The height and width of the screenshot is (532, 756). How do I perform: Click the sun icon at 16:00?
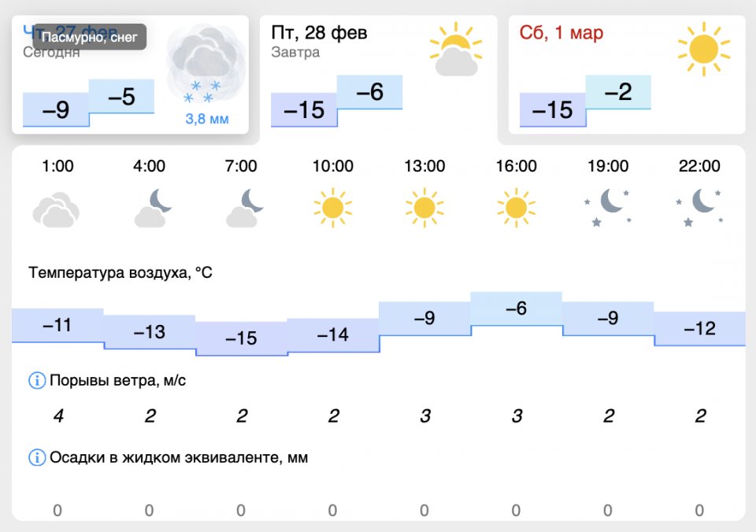pyautogui.click(x=516, y=208)
